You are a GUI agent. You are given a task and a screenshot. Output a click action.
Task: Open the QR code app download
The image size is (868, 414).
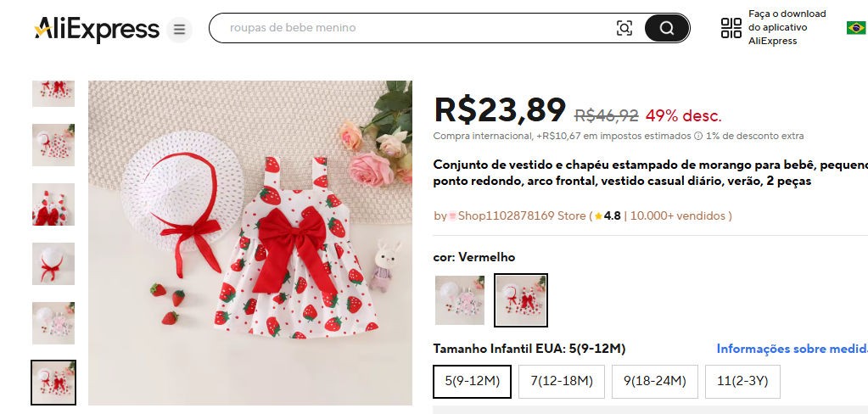731,28
